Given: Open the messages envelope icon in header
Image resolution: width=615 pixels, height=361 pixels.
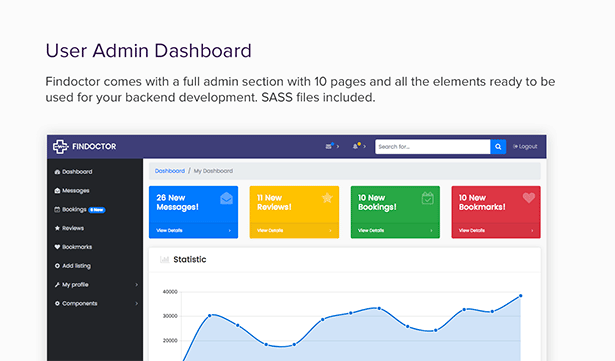Looking at the screenshot, I should 329,146.
